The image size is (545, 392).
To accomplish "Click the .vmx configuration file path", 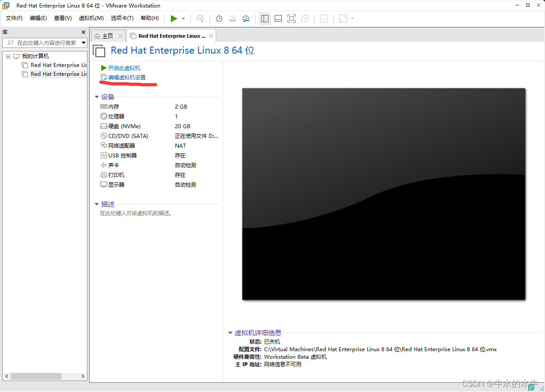I will coord(380,349).
